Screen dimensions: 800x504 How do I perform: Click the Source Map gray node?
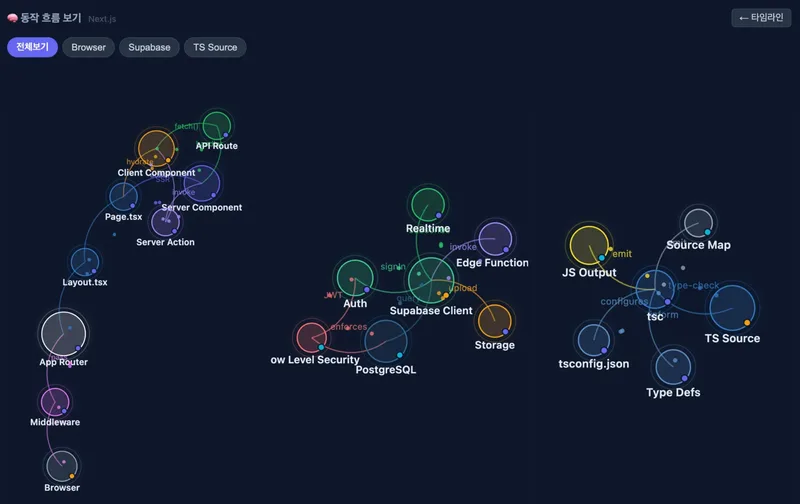698,222
